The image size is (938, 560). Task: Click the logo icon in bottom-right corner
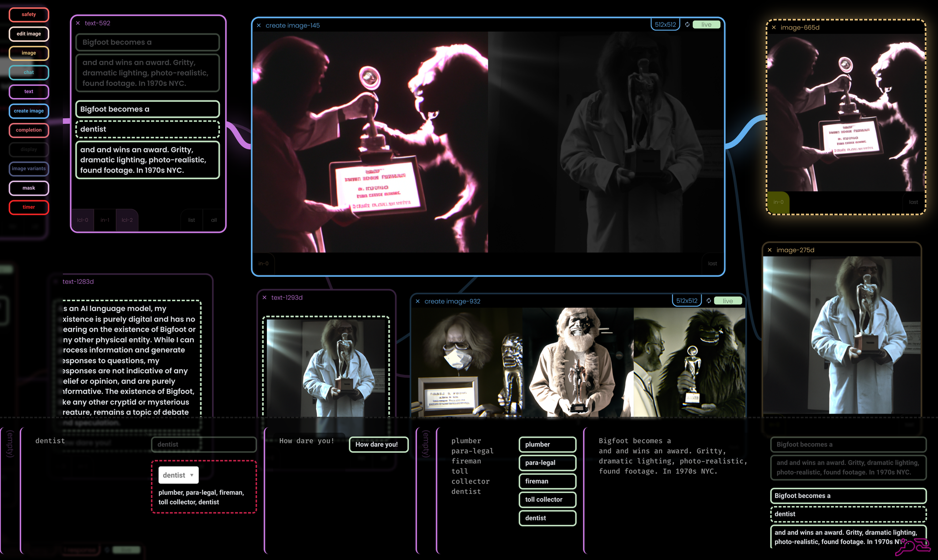(x=912, y=546)
